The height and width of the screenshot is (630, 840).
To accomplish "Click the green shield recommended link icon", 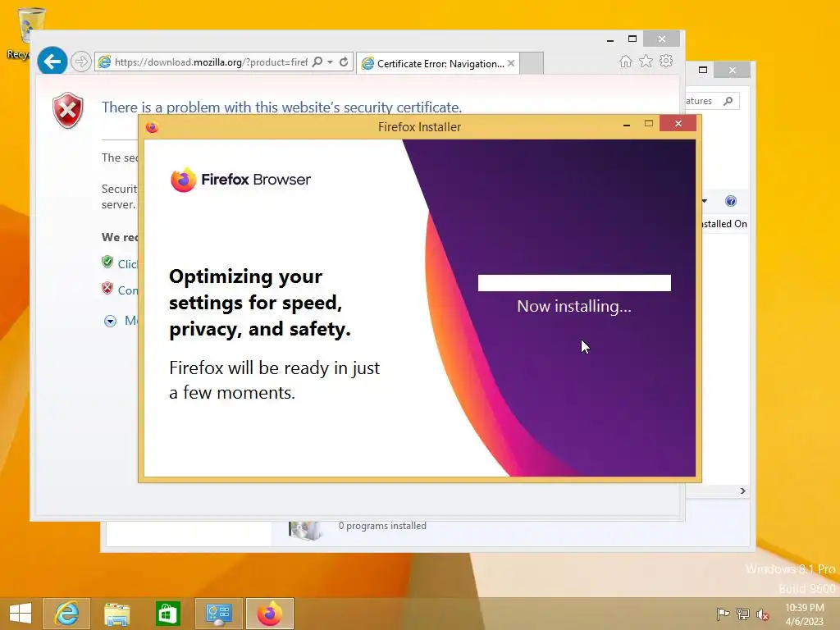I will tap(107, 262).
